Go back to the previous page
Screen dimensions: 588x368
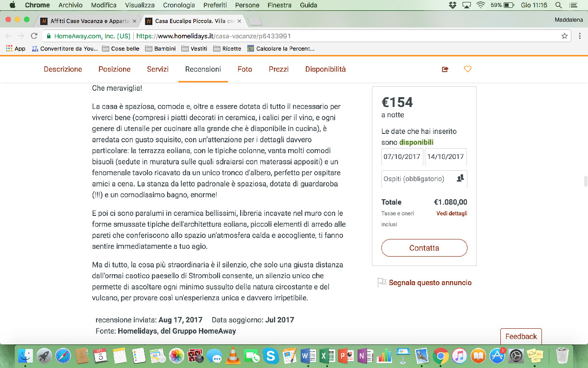tap(8, 36)
